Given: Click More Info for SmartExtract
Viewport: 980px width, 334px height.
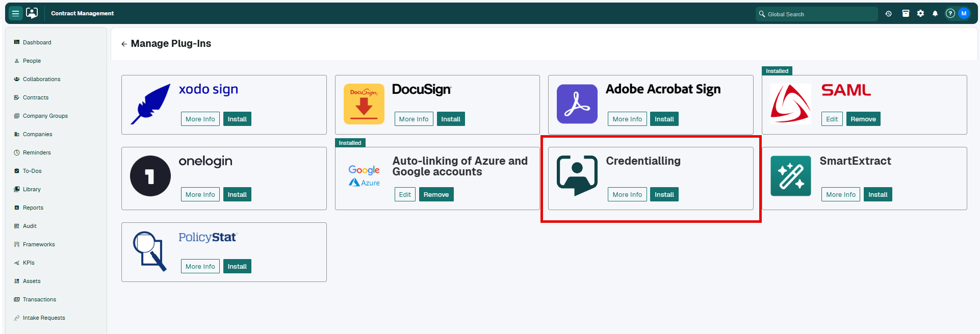Looking at the screenshot, I should [x=841, y=194].
